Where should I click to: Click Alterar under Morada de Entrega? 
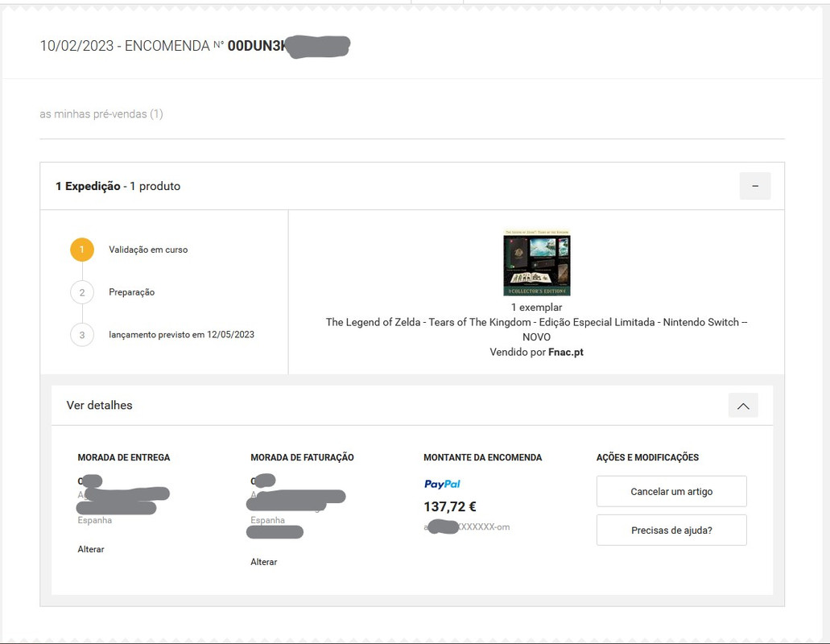[x=90, y=549]
